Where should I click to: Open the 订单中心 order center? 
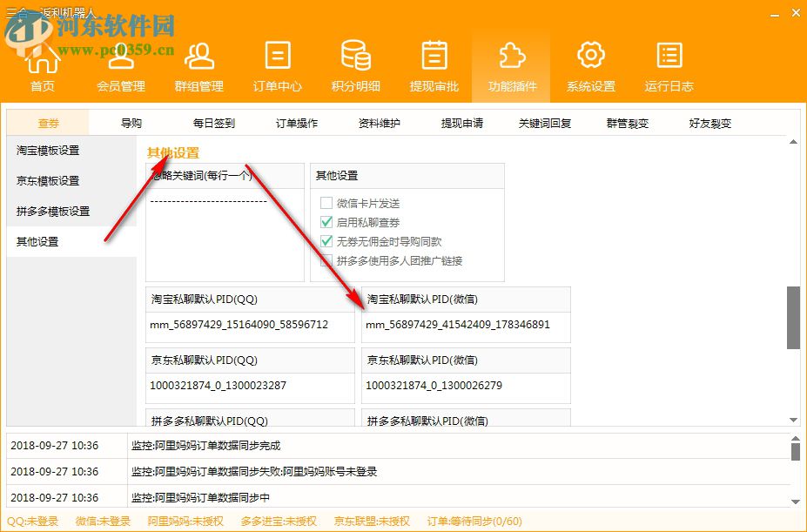pos(277,65)
